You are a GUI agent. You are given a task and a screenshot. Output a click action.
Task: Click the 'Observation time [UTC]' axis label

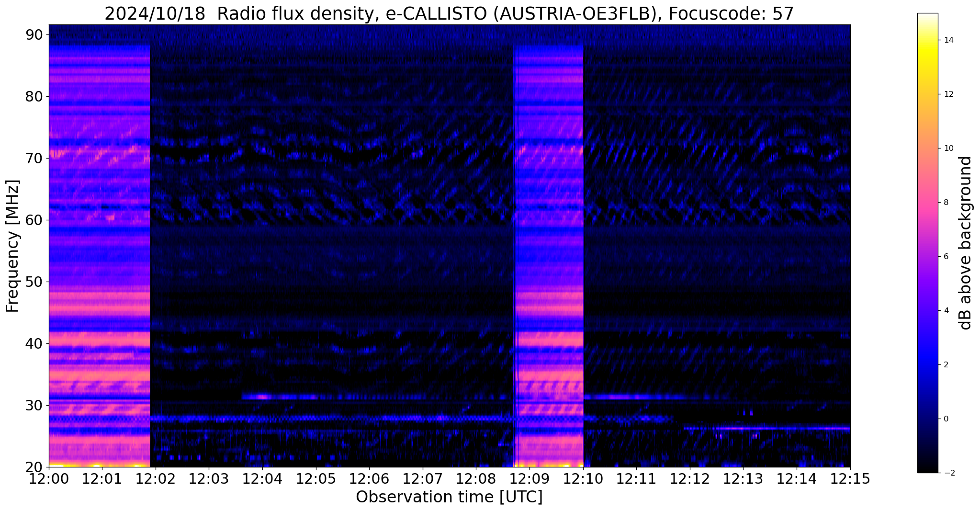[x=449, y=497]
